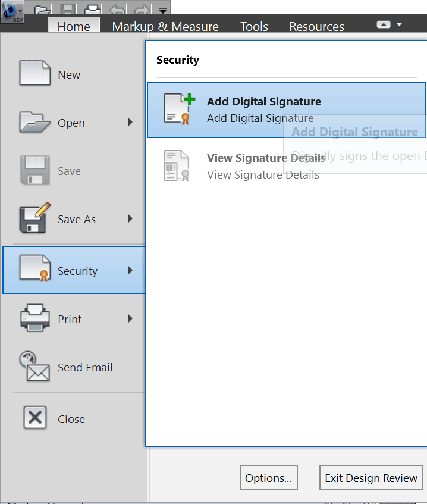Click the Design Review application menu button
The width and height of the screenshot is (427, 504).
coord(12,11)
